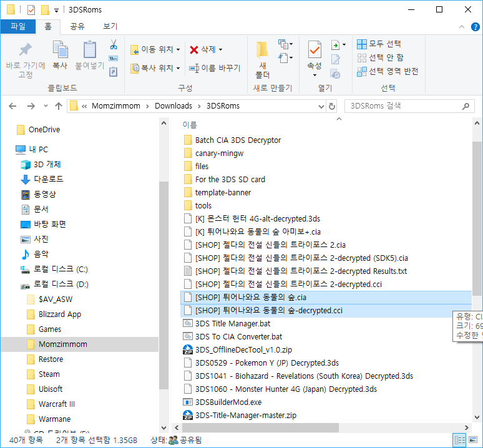Open the Recent locations dropdown arrow

[x=46, y=106]
